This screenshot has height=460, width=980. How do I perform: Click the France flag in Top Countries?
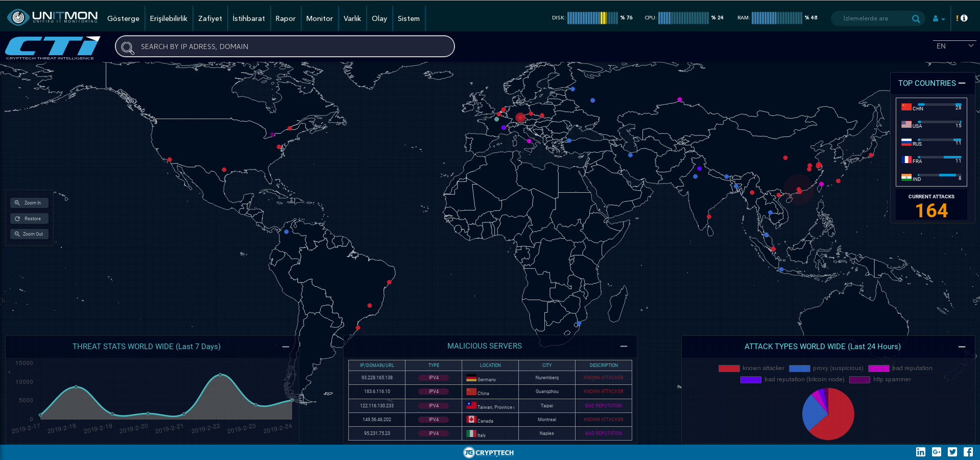[x=906, y=159]
